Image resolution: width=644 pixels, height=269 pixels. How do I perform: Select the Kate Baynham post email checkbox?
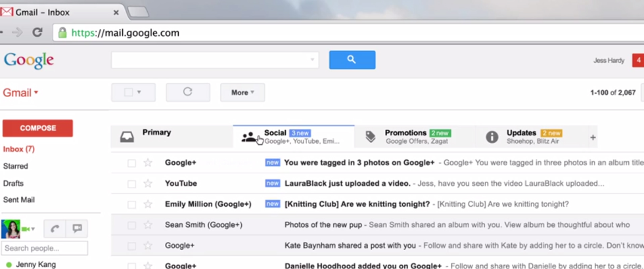pos(131,246)
